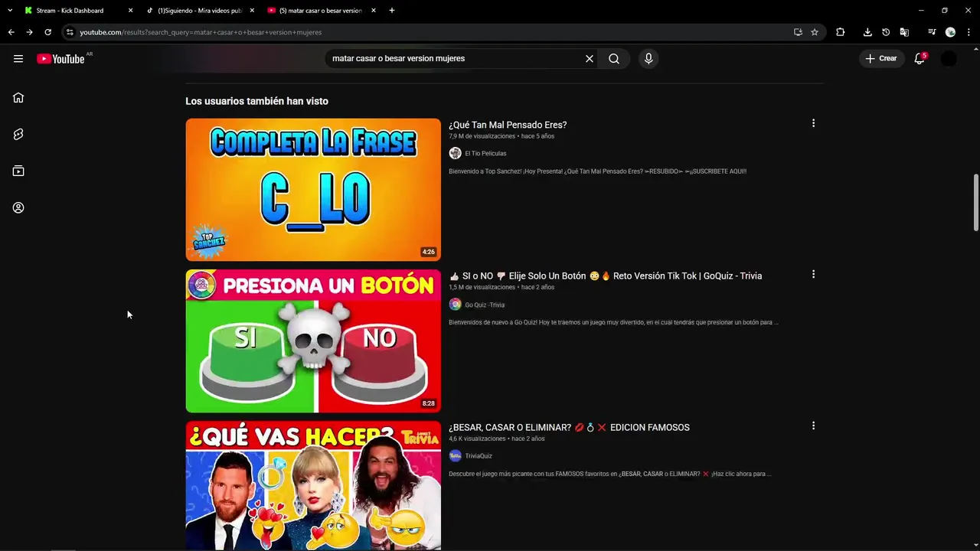Image resolution: width=980 pixels, height=551 pixels.
Task: Click the Los usuarios también han visto heading
Action: click(256, 101)
